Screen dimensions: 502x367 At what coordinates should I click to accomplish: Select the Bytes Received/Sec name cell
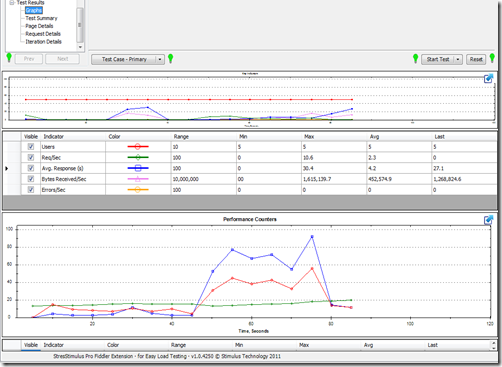click(x=73, y=179)
